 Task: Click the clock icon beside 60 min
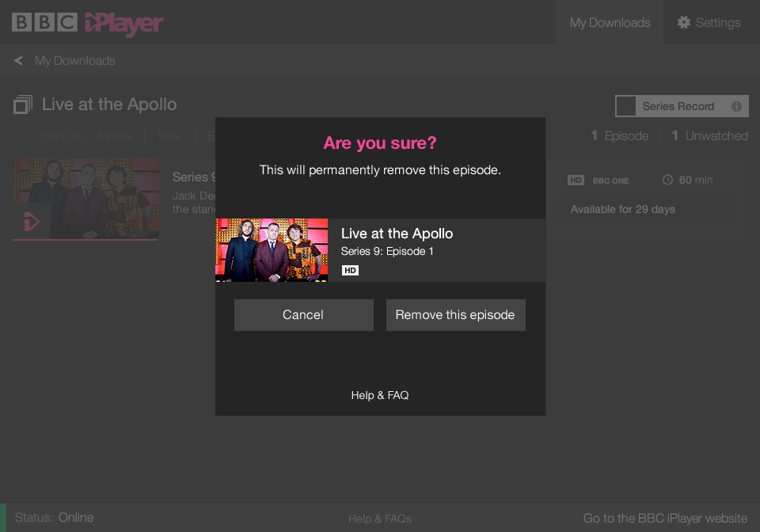click(x=667, y=180)
